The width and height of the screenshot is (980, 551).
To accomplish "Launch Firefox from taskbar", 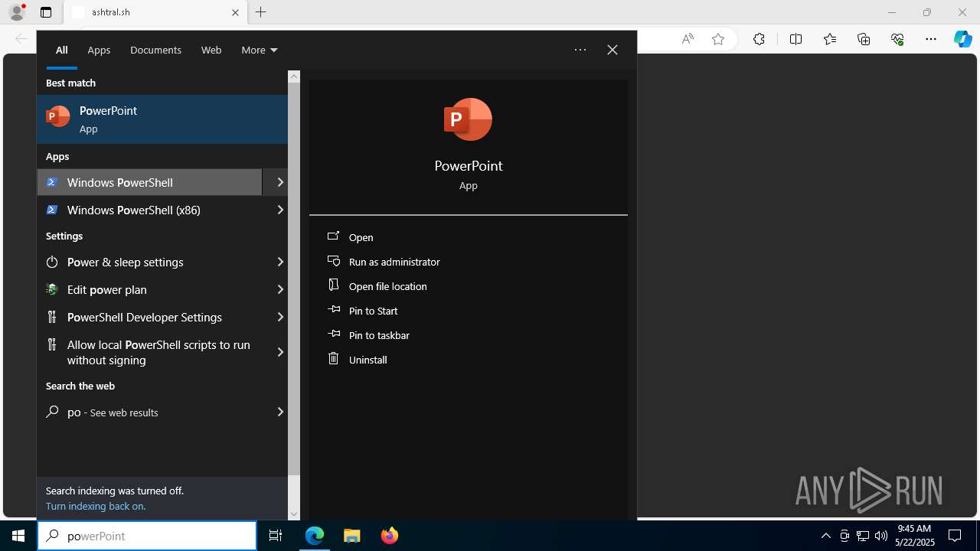I will point(390,536).
